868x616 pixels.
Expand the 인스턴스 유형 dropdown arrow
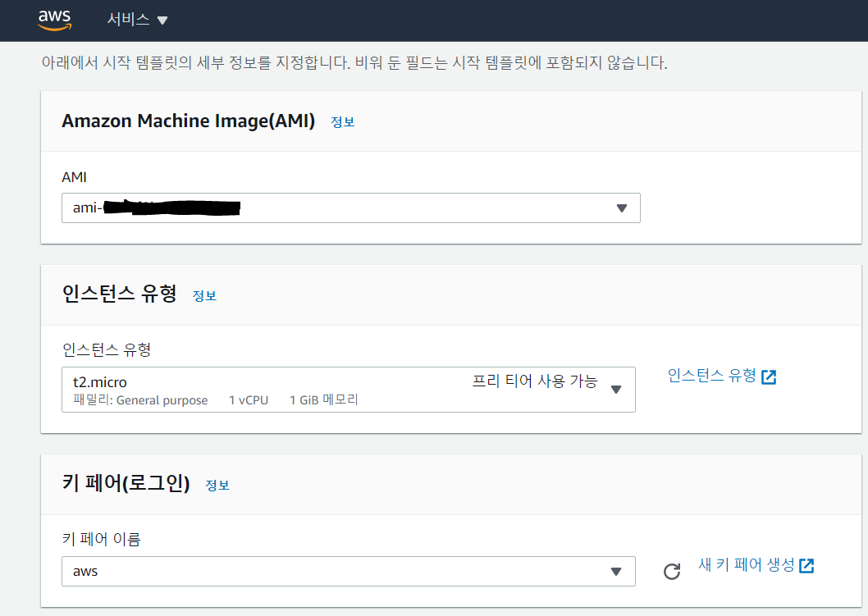pyautogui.click(x=617, y=390)
